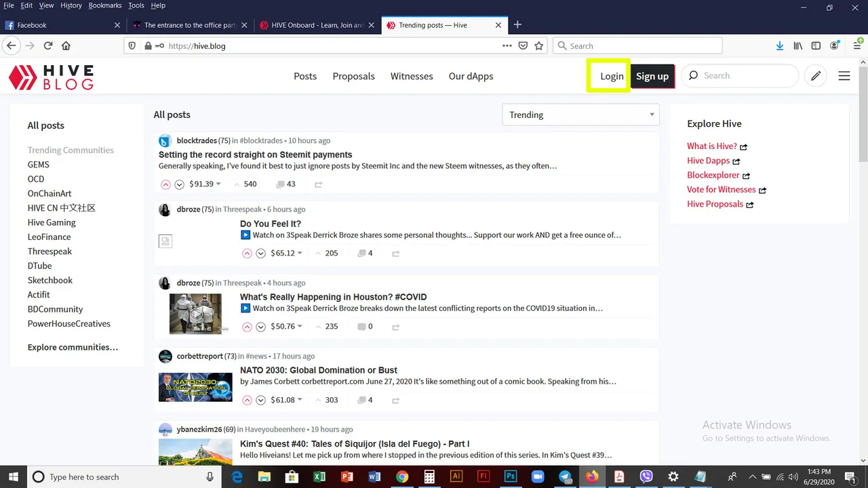Open the Houston COVID post thumbnail
This screenshot has height=488, width=868.
coord(195,314)
